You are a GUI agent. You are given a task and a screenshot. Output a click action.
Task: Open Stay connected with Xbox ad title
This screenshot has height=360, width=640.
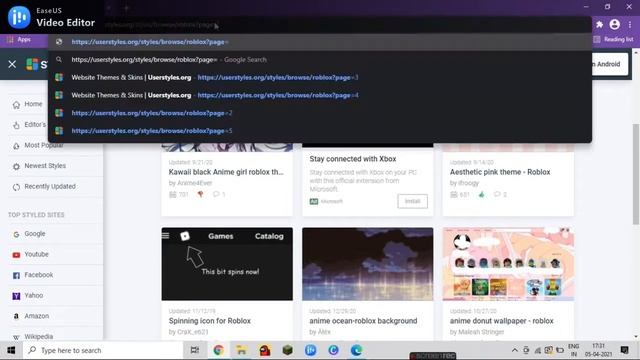click(353, 159)
